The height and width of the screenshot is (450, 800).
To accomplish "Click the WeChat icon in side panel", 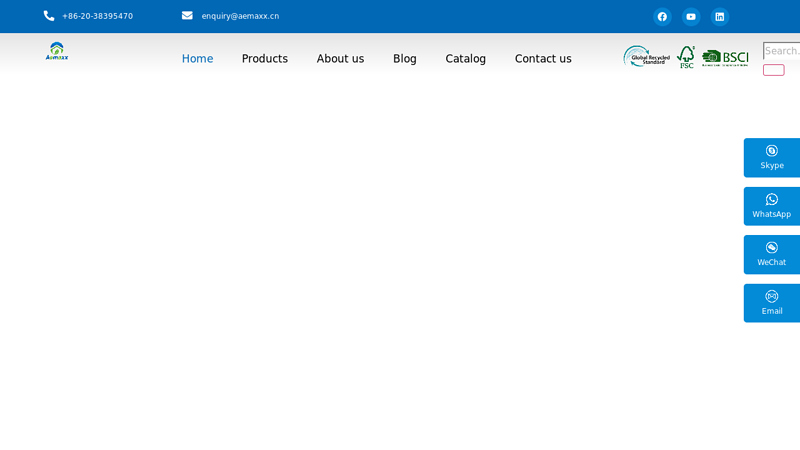I will [x=771, y=247].
